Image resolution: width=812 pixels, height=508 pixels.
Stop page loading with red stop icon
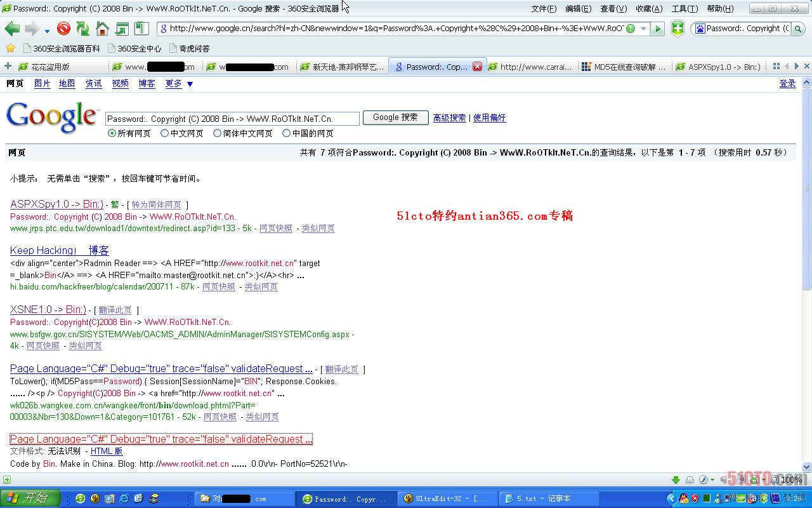coord(63,29)
